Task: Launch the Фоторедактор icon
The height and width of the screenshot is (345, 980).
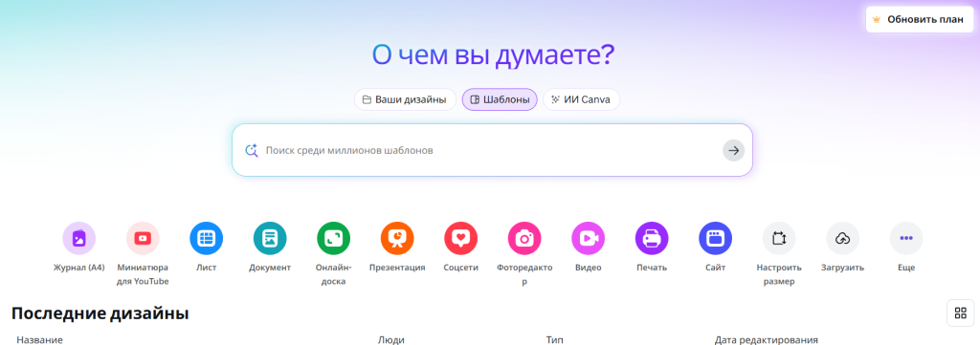Action: [x=524, y=238]
